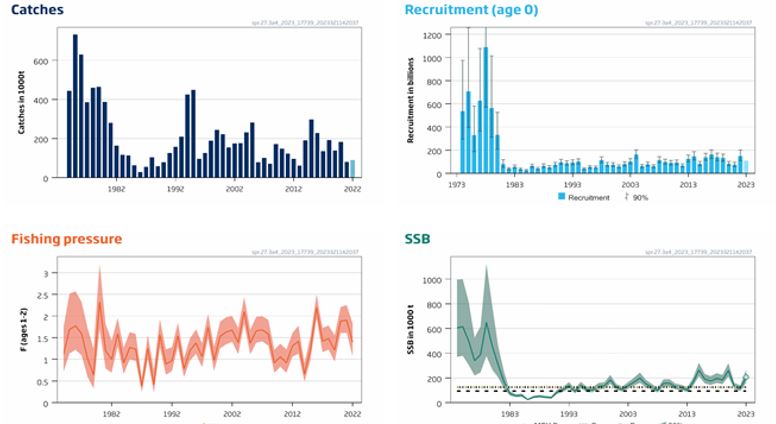The width and height of the screenshot is (776, 424).
Task: Click the light blue 2022 bar in Catches
Action: point(352,169)
